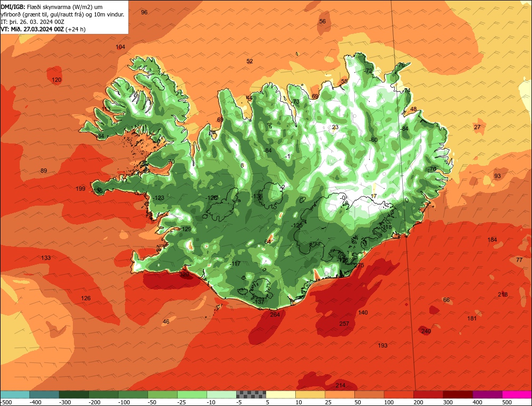Click the red swatch between 200 and 300

click(x=428, y=394)
